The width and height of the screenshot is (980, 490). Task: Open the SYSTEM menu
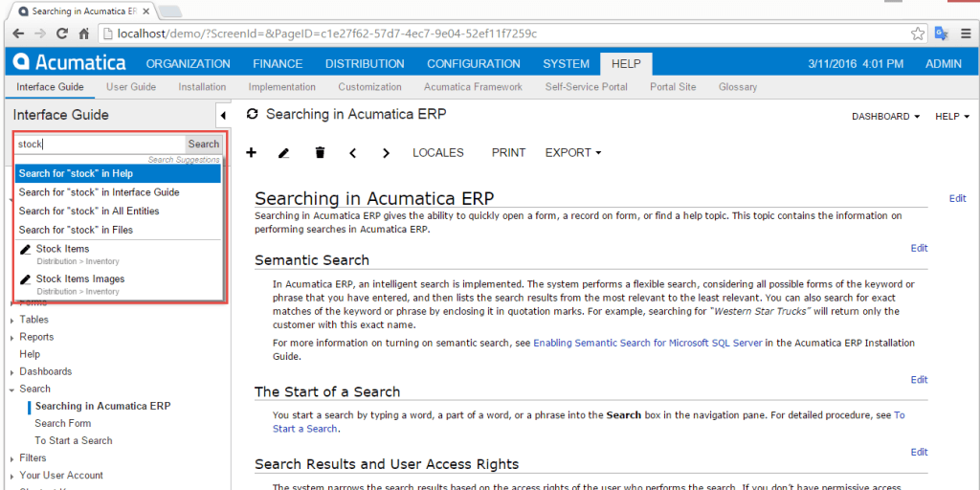click(x=566, y=64)
